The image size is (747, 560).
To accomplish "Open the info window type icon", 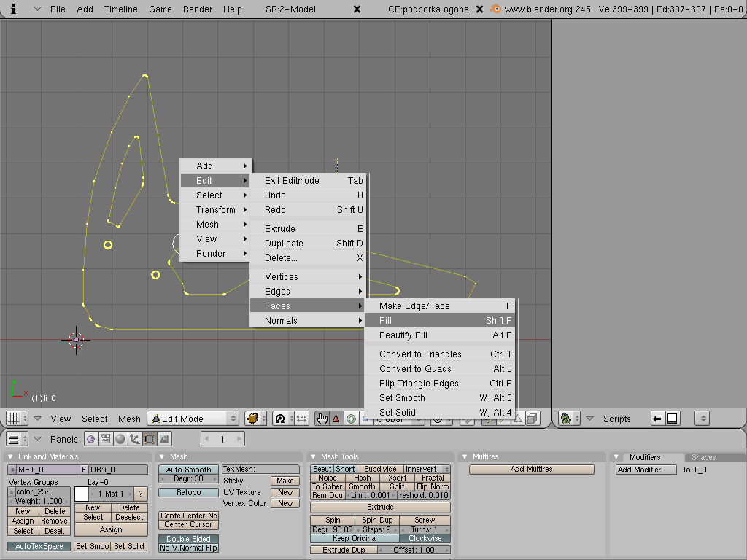I will point(13,9).
